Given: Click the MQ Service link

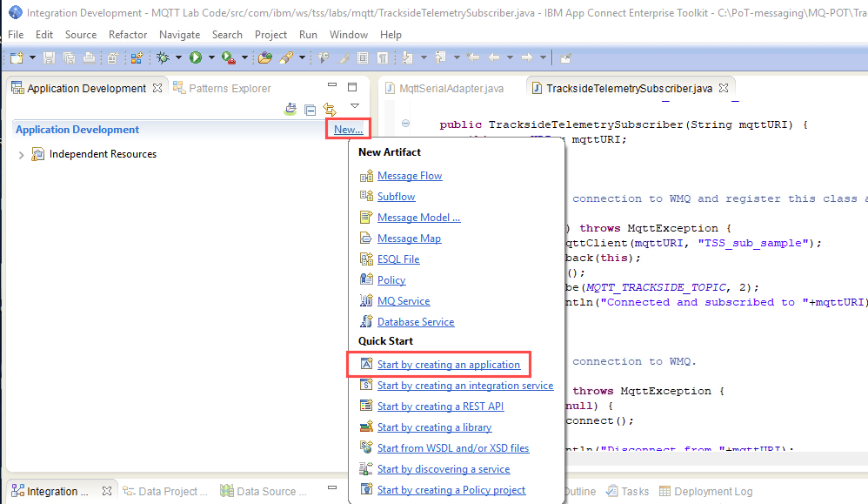Looking at the screenshot, I should coord(404,300).
